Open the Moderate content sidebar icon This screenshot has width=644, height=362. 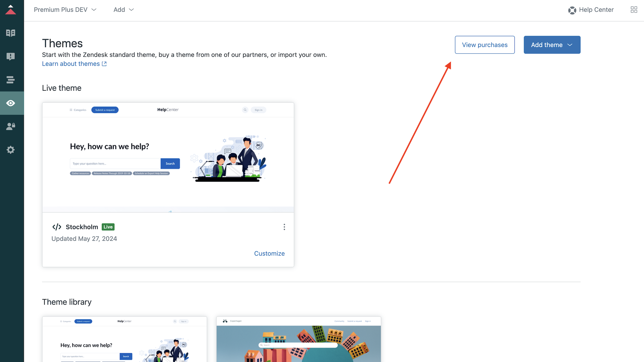(11, 56)
